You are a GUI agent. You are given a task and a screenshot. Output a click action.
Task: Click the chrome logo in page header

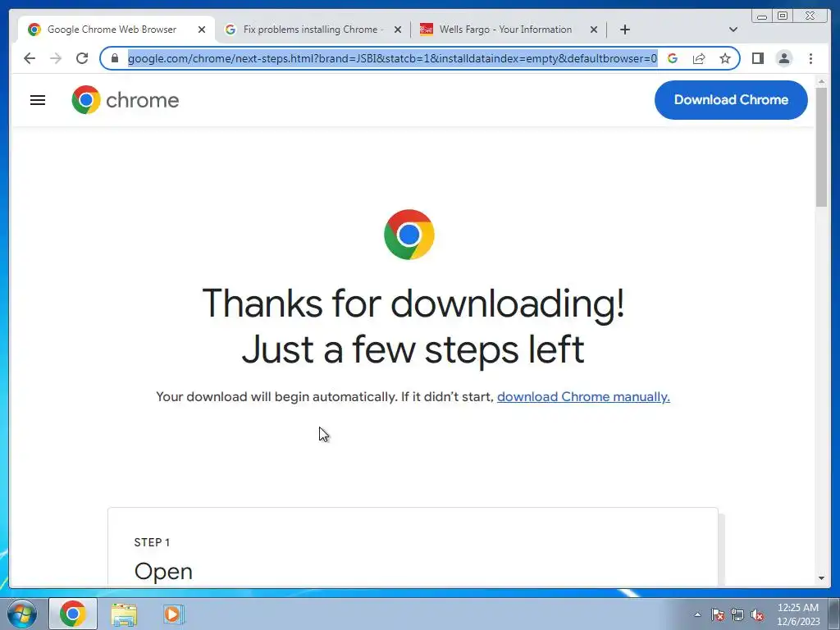pos(126,99)
